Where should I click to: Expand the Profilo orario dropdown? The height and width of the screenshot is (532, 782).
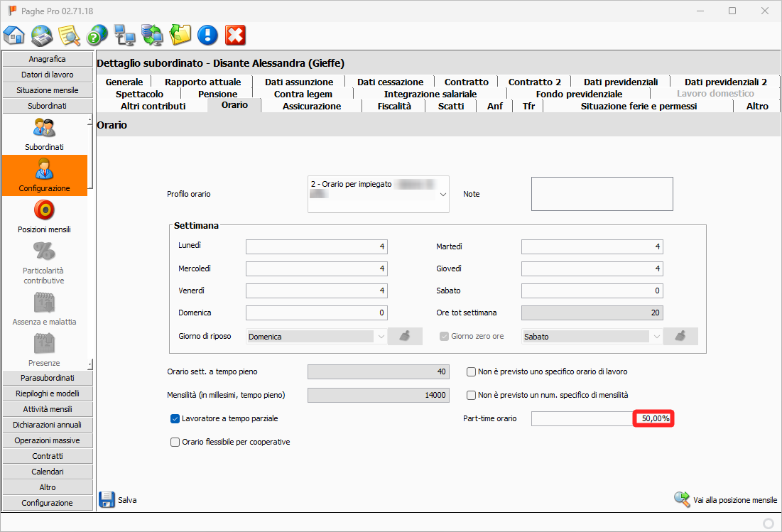pos(443,194)
